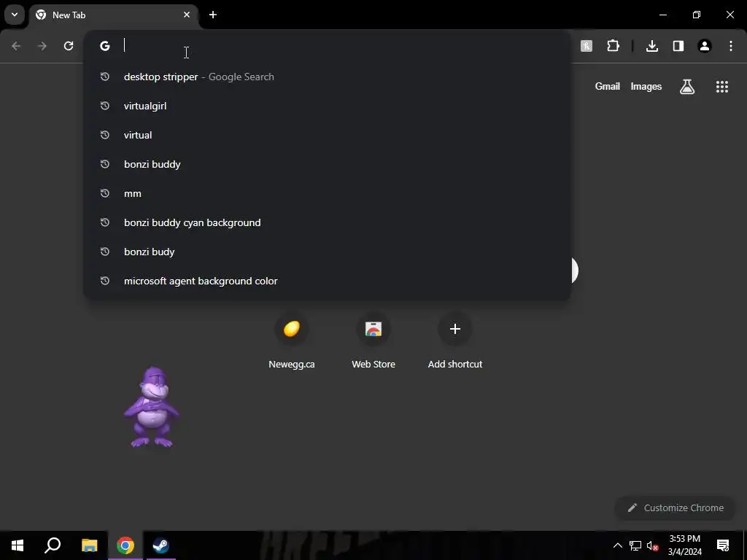Open a new tab with plus button
747x560 pixels.
213,15
